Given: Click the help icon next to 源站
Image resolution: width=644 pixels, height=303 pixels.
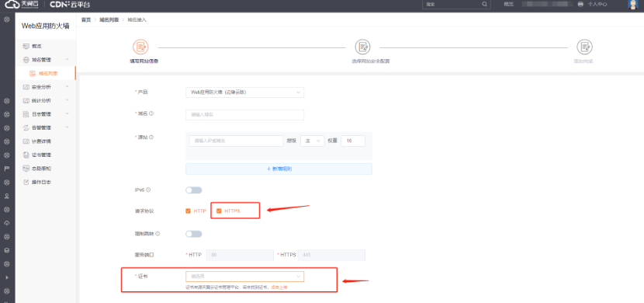Looking at the screenshot, I should pyautogui.click(x=151, y=137).
